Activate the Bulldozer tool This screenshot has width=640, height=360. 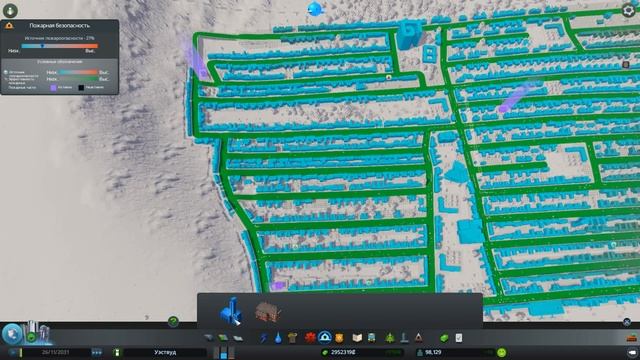[632, 337]
